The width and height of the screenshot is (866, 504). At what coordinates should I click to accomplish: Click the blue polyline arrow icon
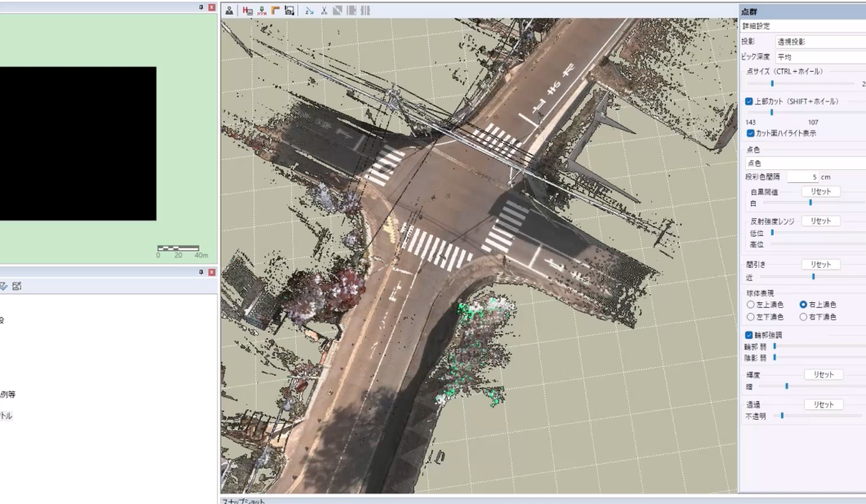click(310, 11)
